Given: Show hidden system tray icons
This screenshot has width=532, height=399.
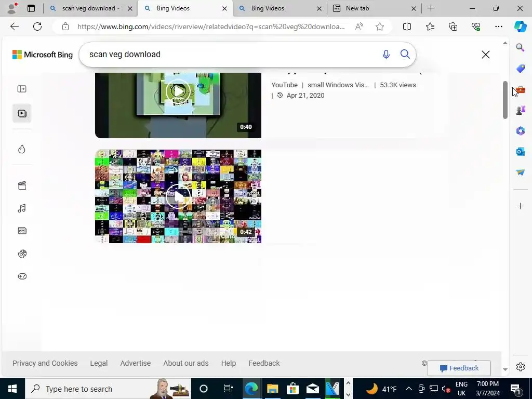Looking at the screenshot, I should (409, 389).
